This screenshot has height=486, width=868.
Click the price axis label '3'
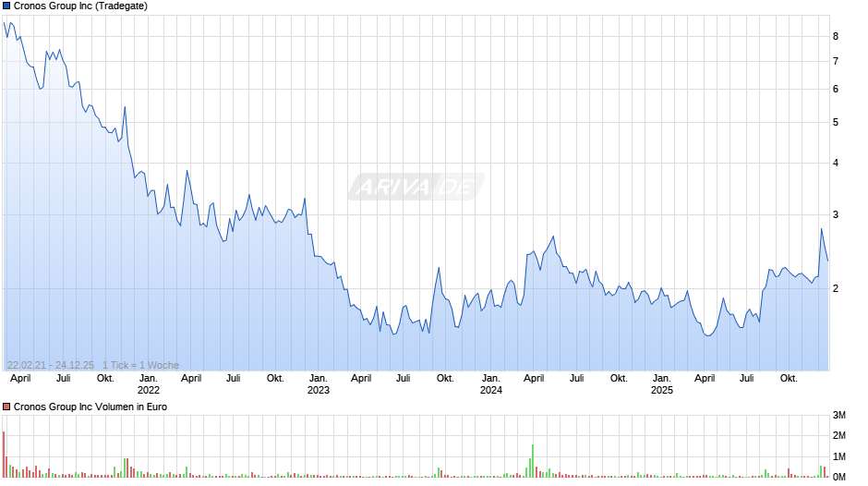pos(836,215)
